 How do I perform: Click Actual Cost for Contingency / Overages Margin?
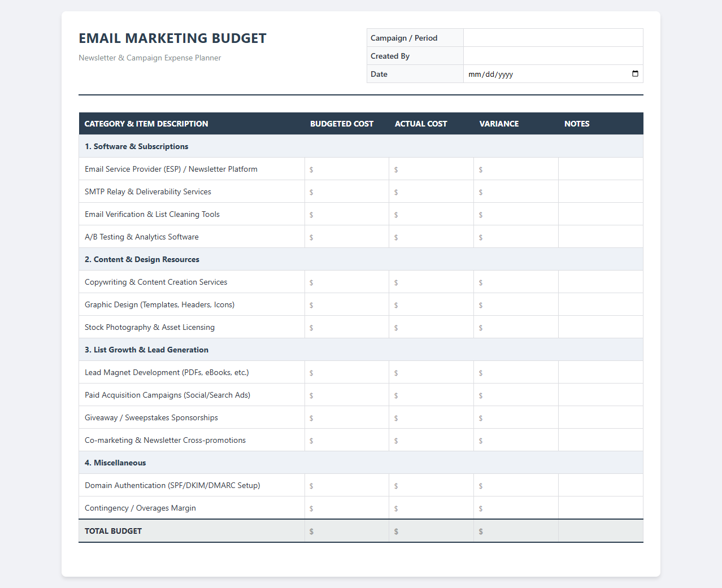coord(432,508)
